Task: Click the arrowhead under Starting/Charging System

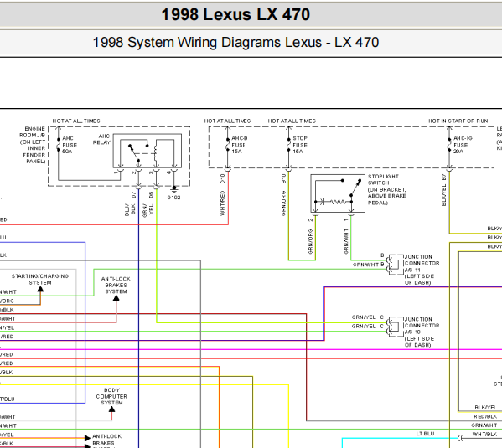Action: tap(40, 289)
